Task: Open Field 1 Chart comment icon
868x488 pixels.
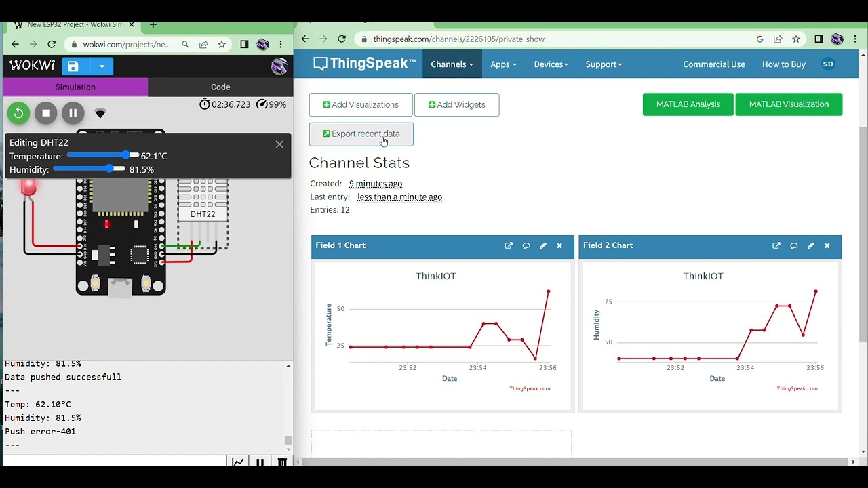Action: 526,245
